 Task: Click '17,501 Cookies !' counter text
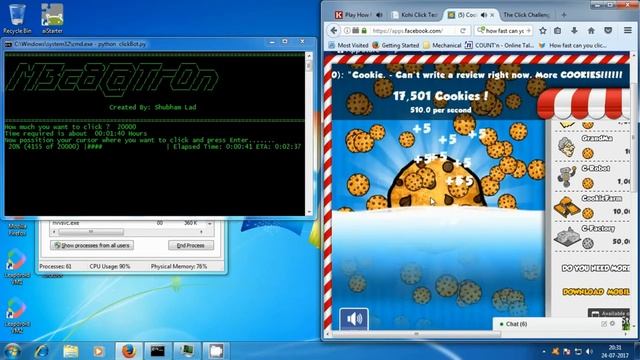click(440, 96)
